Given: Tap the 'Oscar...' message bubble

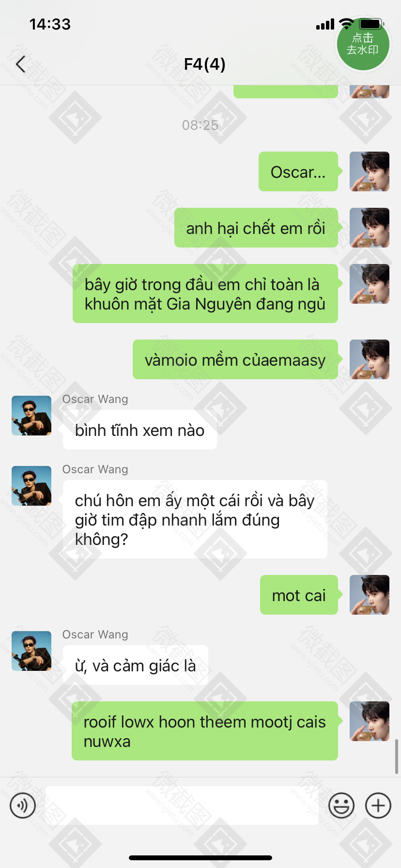Looking at the screenshot, I should click(298, 171).
